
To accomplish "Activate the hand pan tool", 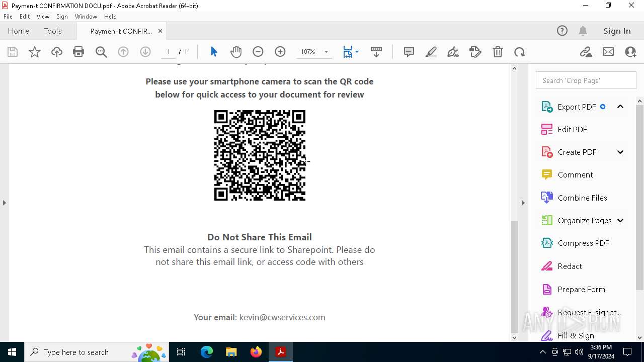I will point(236,52).
